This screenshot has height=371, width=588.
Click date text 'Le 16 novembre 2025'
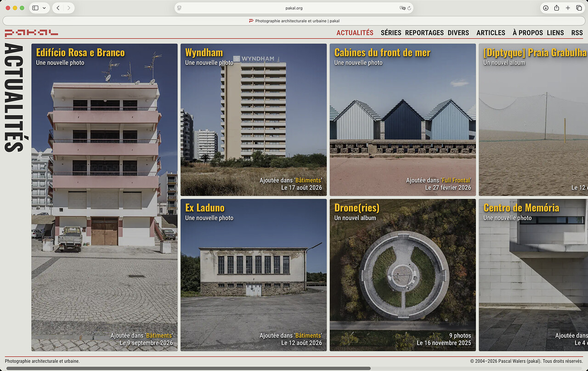(x=444, y=343)
